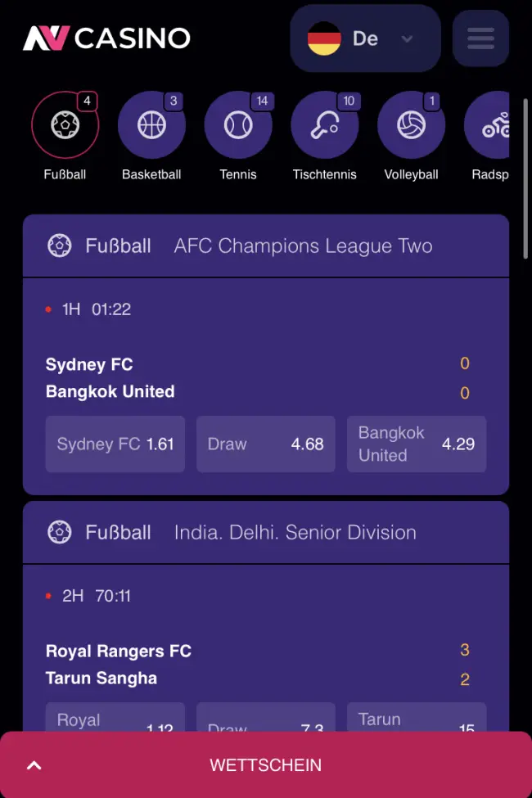Open the hamburger menu

coord(480,38)
